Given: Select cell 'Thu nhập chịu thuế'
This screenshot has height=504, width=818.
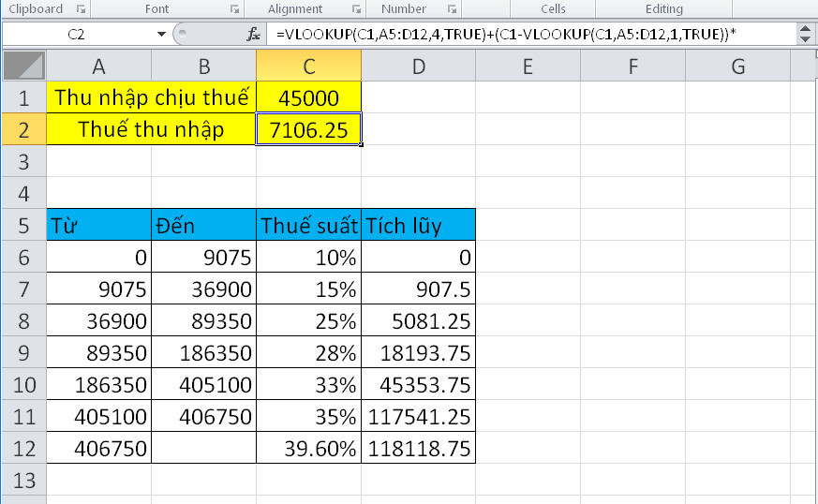Looking at the screenshot, I should click(151, 97).
